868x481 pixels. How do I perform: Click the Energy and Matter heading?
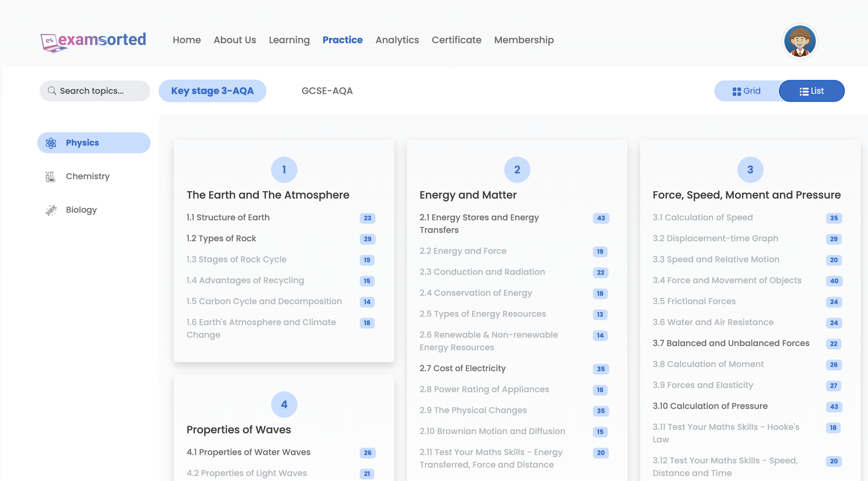click(468, 195)
